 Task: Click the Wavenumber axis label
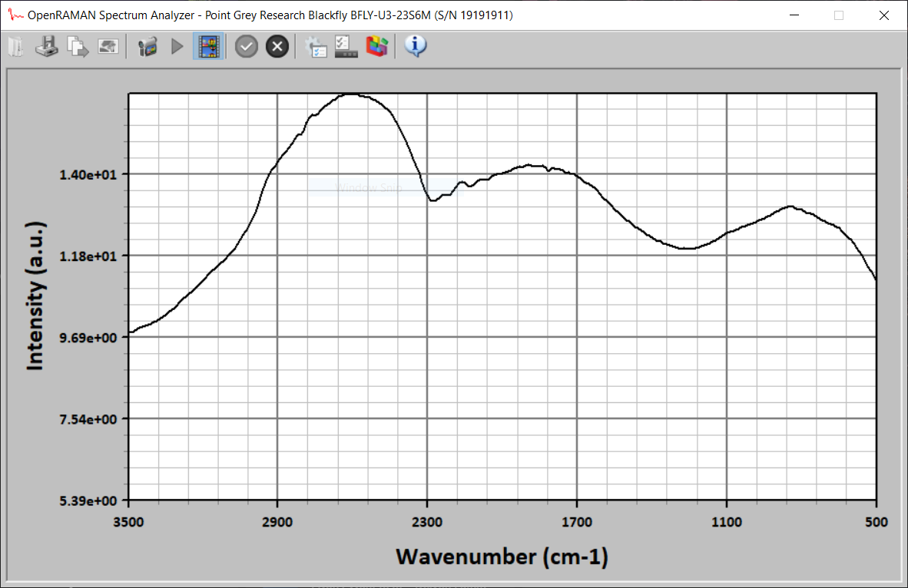(502, 557)
